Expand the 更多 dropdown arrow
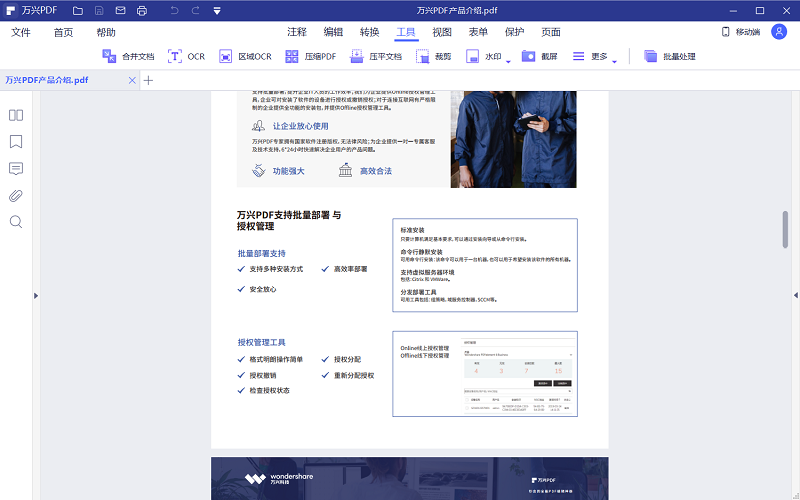 coord(614,62)
